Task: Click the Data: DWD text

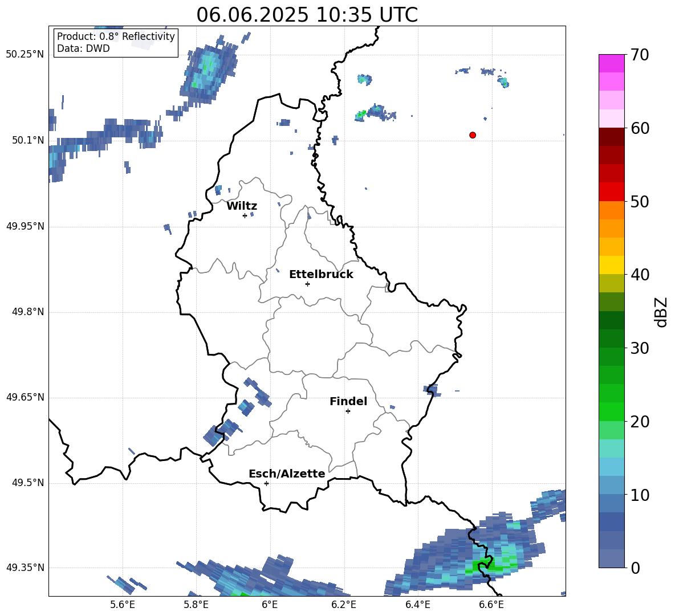Action: [x=83, y=48]
